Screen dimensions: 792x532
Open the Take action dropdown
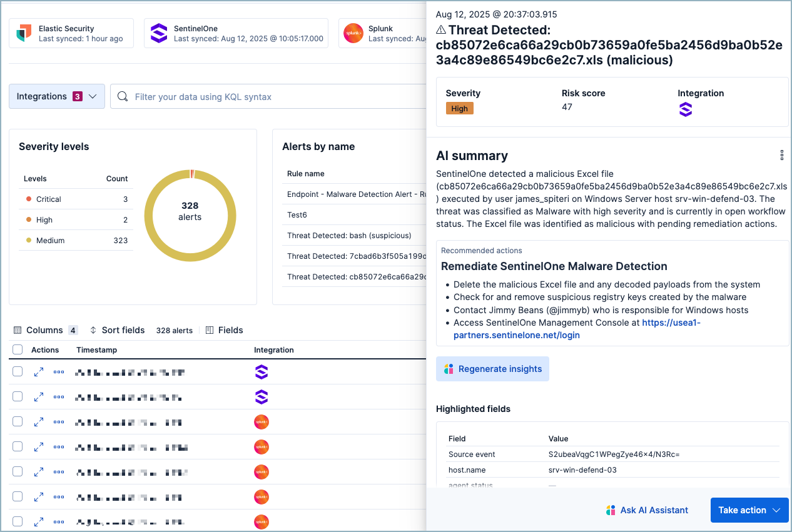click(749, 510)
